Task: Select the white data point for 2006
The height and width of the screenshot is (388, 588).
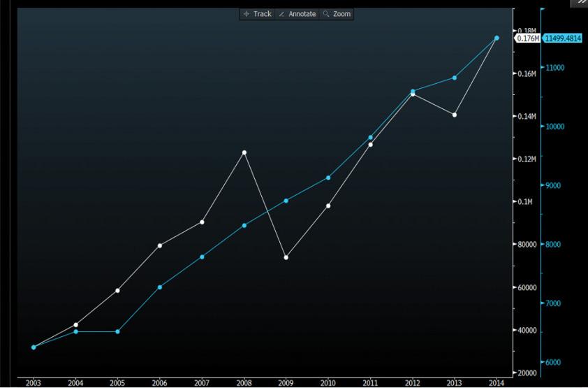Action: pyautogui.click(x=160, y=245)
